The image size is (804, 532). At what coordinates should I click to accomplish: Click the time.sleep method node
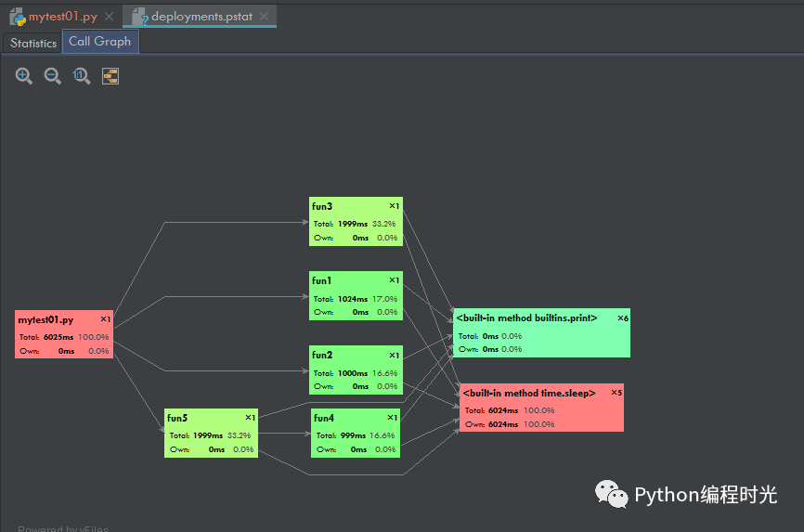(x=542, y=408)
